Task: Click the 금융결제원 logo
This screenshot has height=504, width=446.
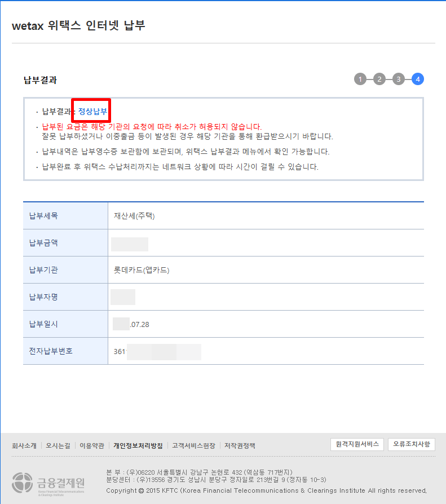Action: (48, 484)
